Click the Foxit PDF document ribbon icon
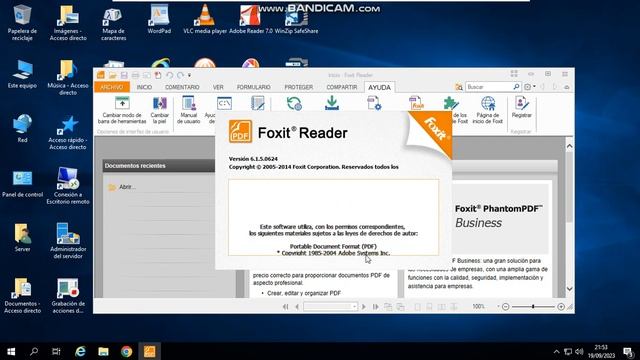The image size is (640, 360). click(x=416, y=103)
